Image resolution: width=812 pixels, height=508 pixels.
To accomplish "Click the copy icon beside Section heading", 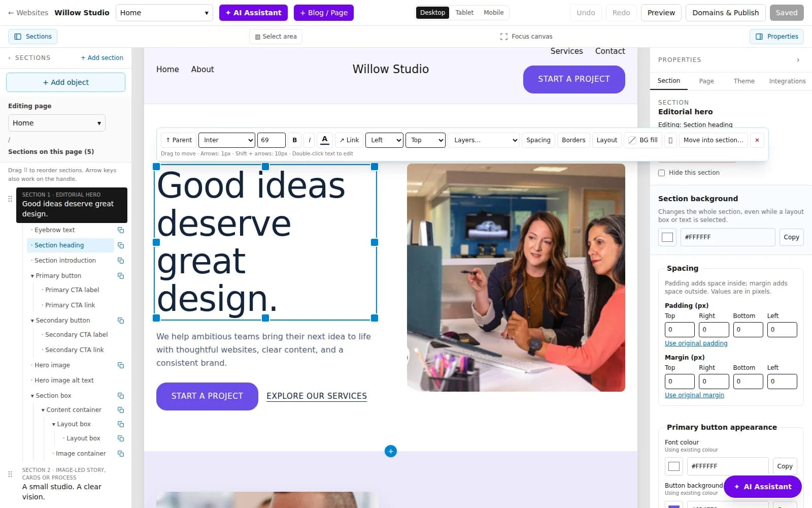I will click(x=121, y=245).
